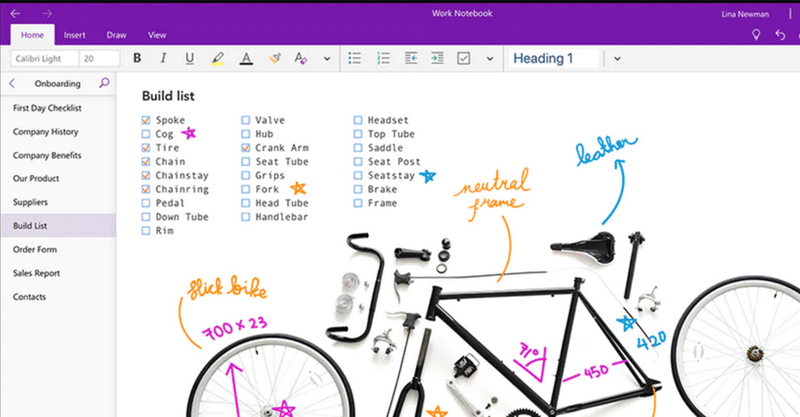Change the font size 20 box

point(99,59)
